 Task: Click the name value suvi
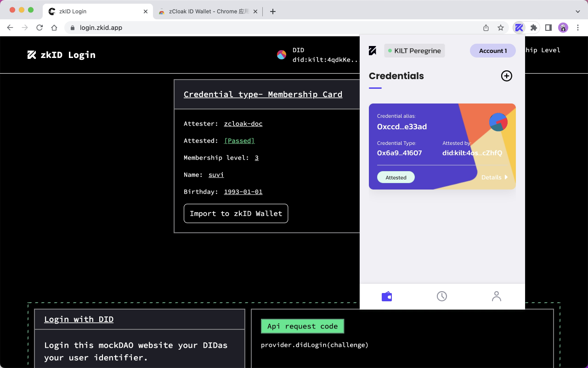click(216, 175)
